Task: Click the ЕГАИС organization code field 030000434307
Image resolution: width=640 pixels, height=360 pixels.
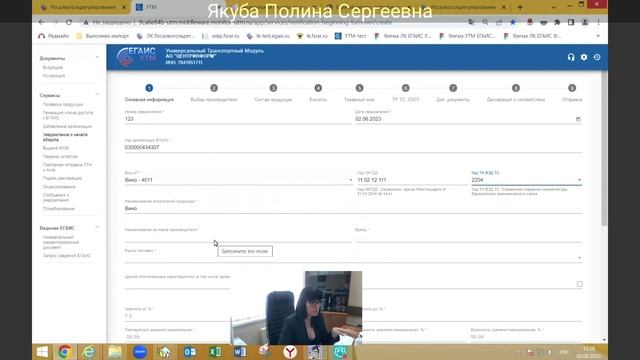Action: pos(353,147)
